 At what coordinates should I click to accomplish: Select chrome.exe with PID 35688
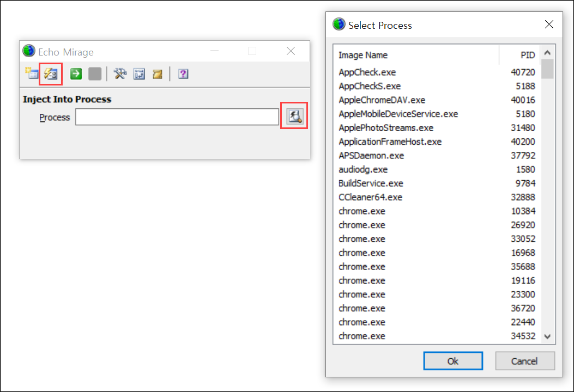pyautogui.click(x=437, y=267)
